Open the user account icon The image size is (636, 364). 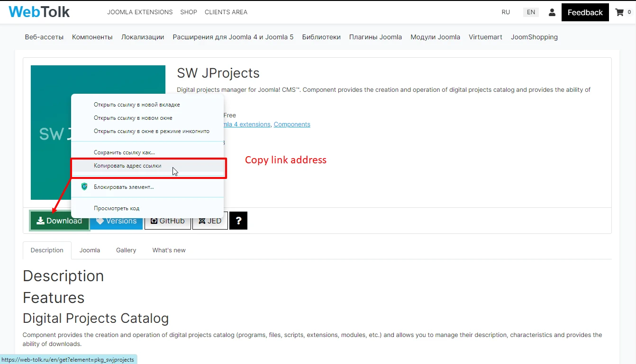point(552,12)
